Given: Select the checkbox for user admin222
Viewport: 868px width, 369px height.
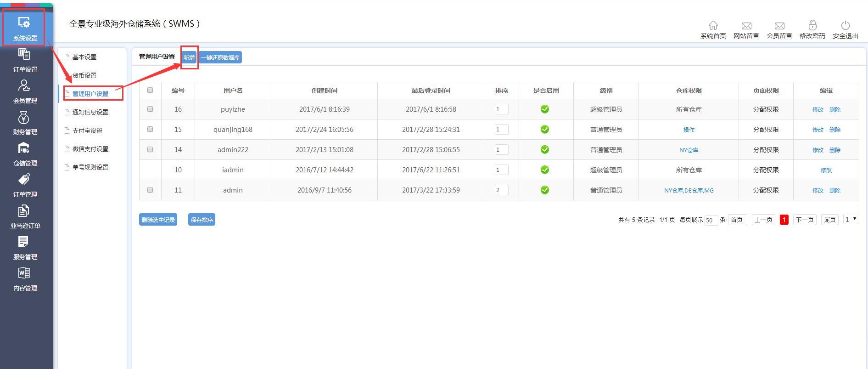Looking at the screenshot, I should [x=150, y=150].
